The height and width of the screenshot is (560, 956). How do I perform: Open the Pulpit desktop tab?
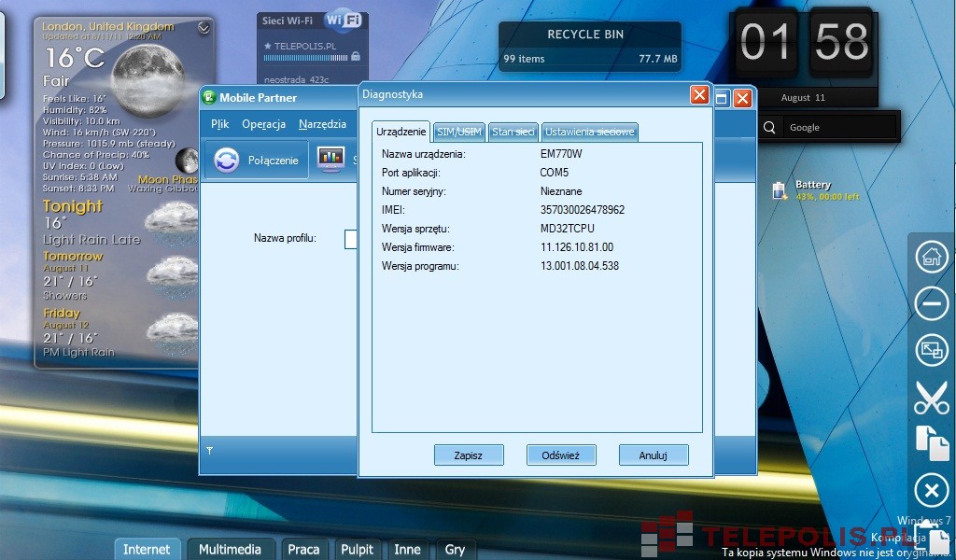357,549
